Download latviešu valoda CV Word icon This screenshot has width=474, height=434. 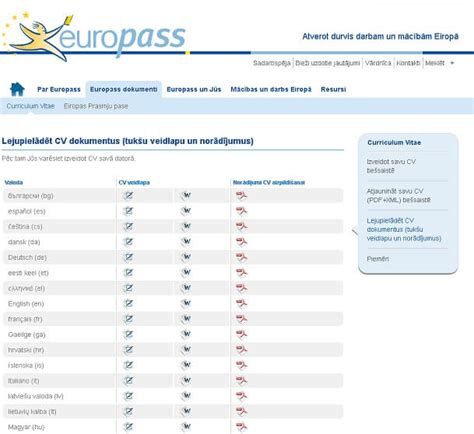tap(186, 396)
